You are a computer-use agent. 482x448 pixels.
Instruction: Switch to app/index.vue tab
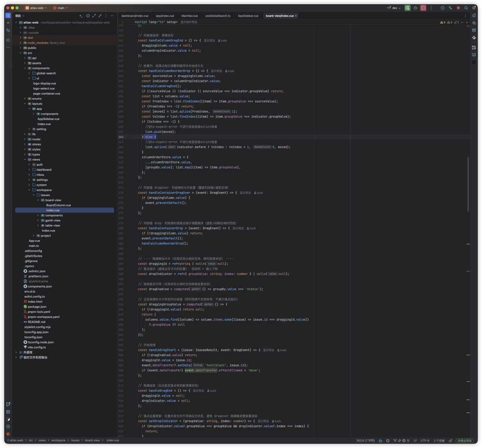(165, 16)
